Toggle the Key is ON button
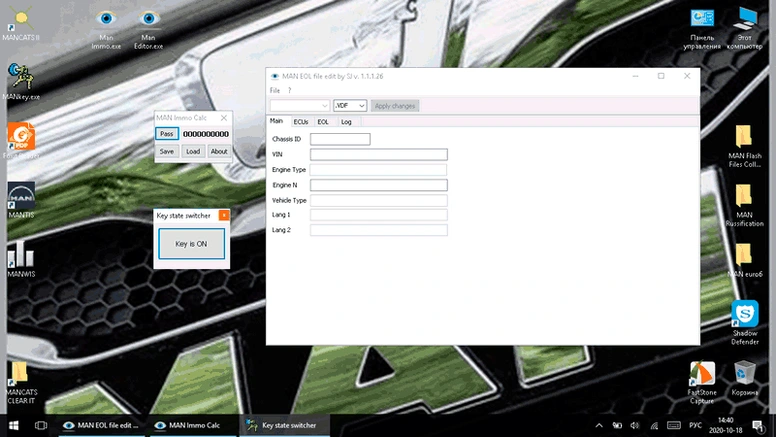This screenshot has height=437, width=776. (192, 243)
